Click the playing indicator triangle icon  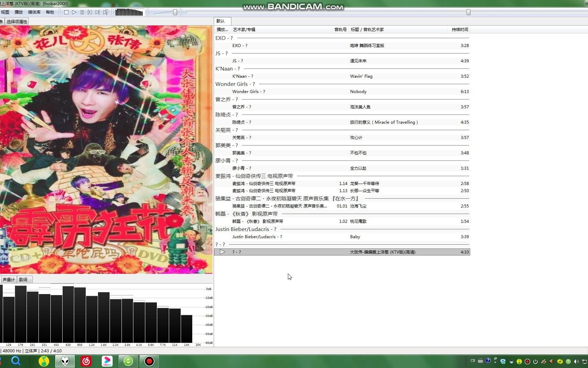point(222,252)
